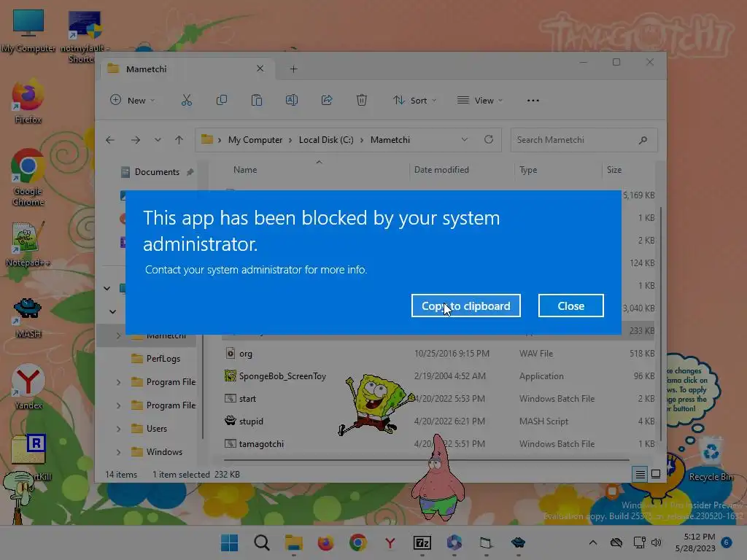Open the Recycle Bin
Viewport: 747px width, 560px height.
(711, 459)
